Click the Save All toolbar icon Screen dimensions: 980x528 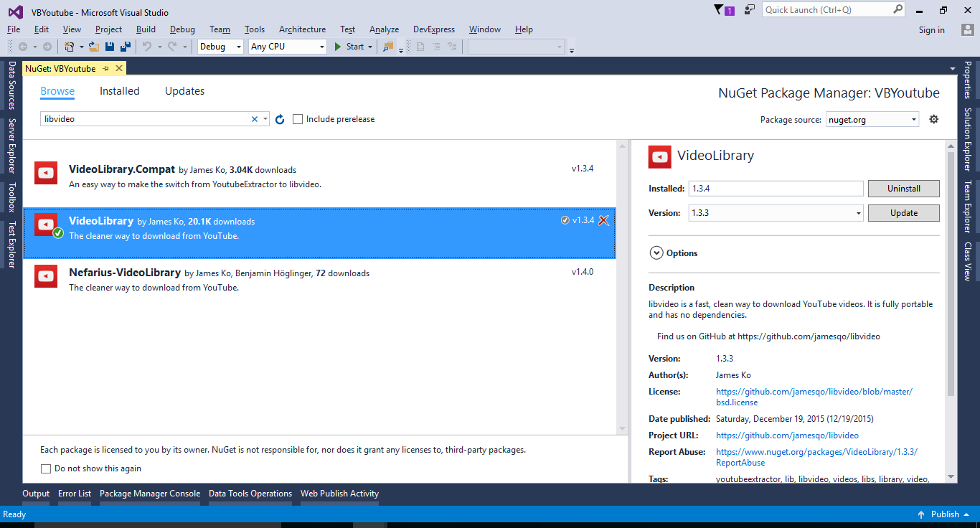pos(125,47)
